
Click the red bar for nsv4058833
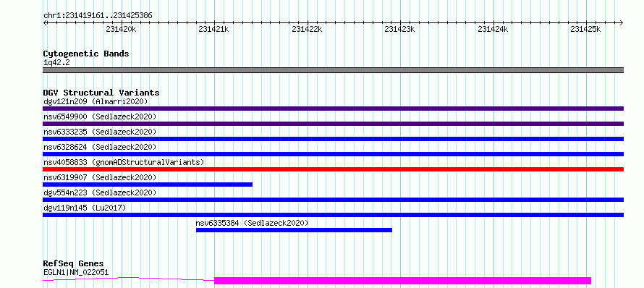tap(334, 169)
